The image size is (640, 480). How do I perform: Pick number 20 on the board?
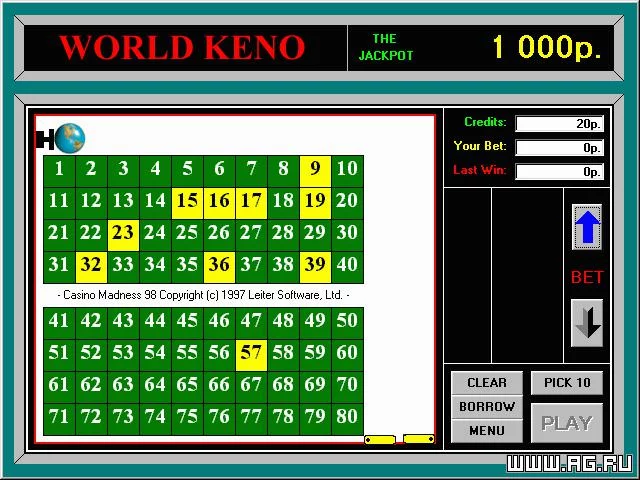click(x=347, y=203)
